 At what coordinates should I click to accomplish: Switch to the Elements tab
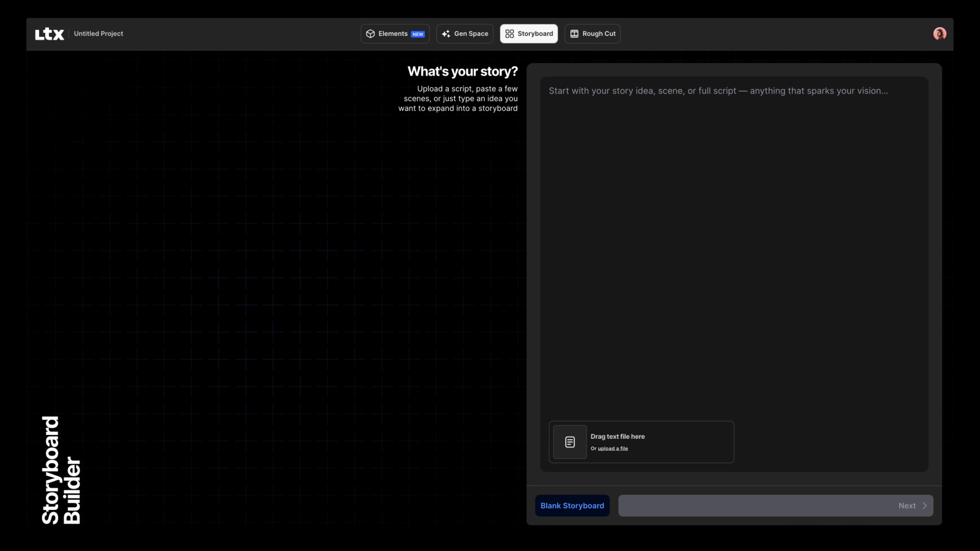click(393, 34)
